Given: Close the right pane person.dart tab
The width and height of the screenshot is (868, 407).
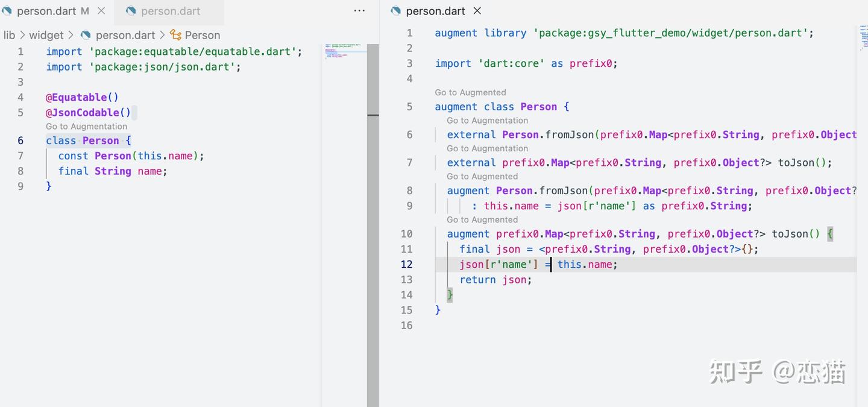Looking at the screenshot, I should pyautogui.click(x=477, y=11).
